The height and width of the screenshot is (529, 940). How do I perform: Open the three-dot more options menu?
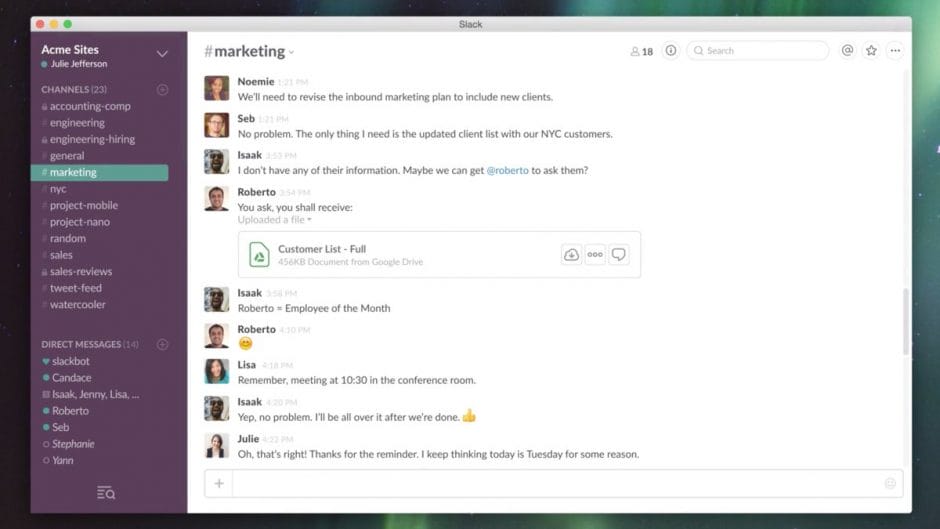pos(895,51)
